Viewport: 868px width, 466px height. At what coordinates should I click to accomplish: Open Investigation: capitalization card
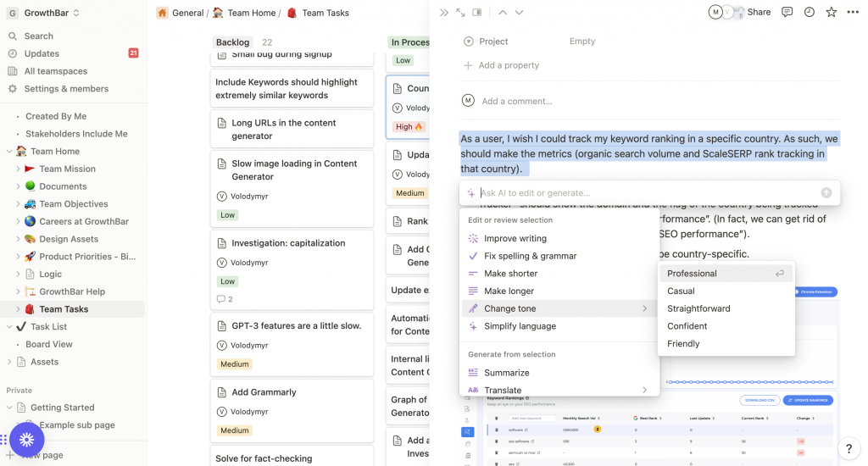point(292,269)
